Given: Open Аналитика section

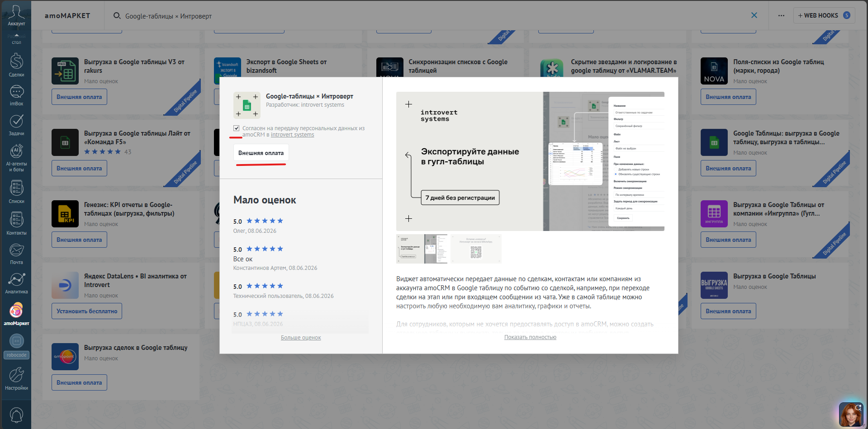Looking at the screenshot, I should pos(16,283).
